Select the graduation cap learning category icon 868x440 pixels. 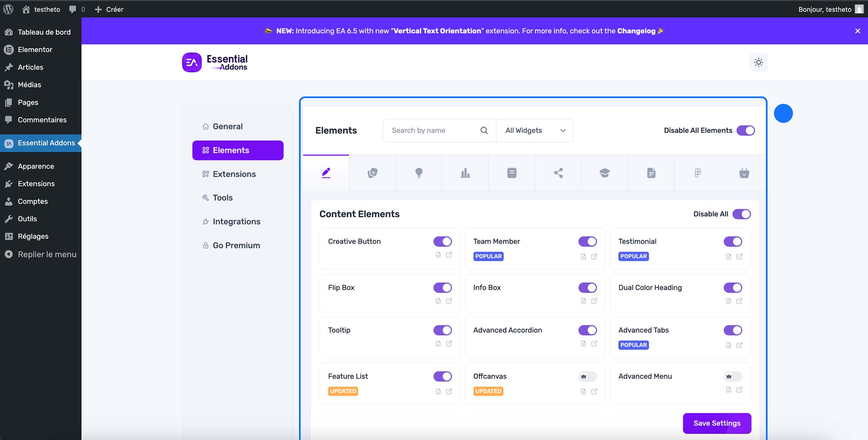tap(605, 173)
